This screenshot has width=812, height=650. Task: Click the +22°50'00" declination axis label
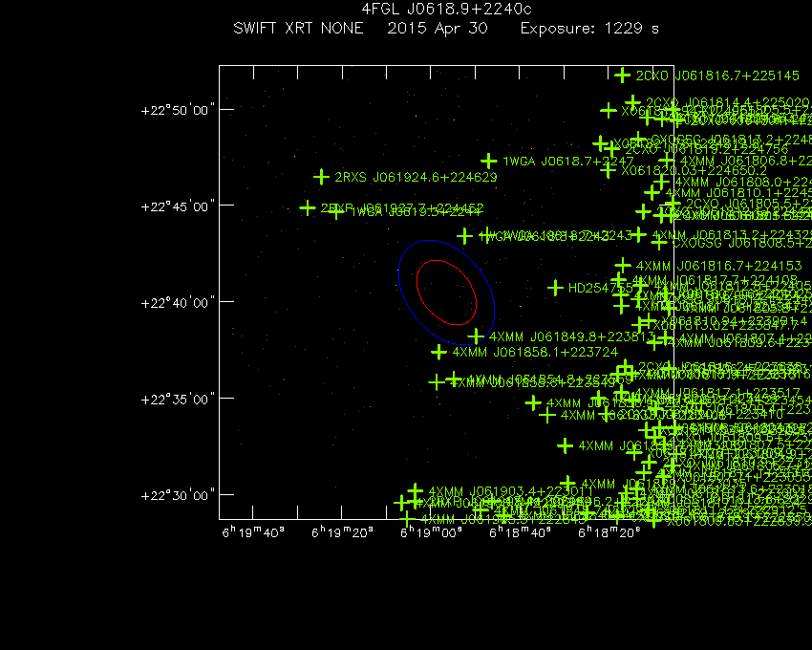point(178,111)
